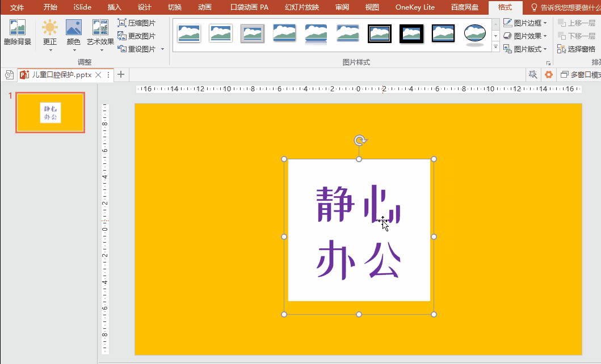Image resolution: width=601 pixels, height=364 pixels.
Task: Click the orange gear icon on the tab bar
Action: coord(548,74)
